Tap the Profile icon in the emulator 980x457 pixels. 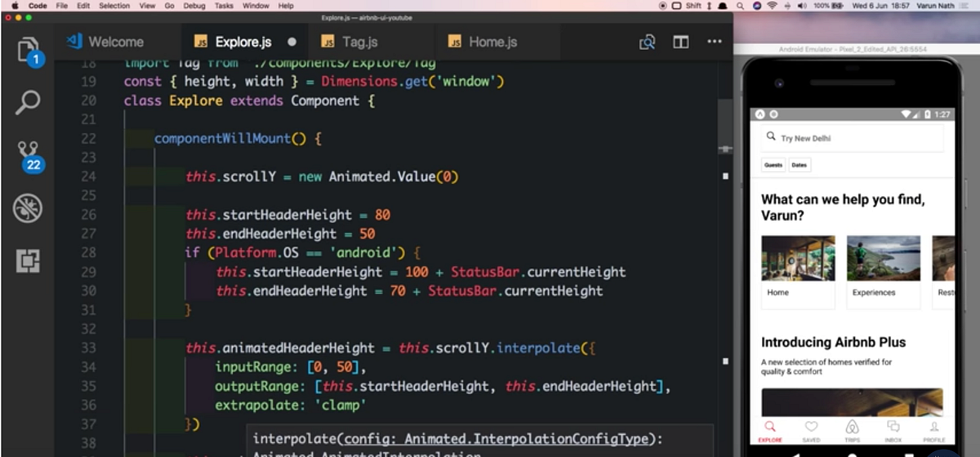click(x=934, y=428)
